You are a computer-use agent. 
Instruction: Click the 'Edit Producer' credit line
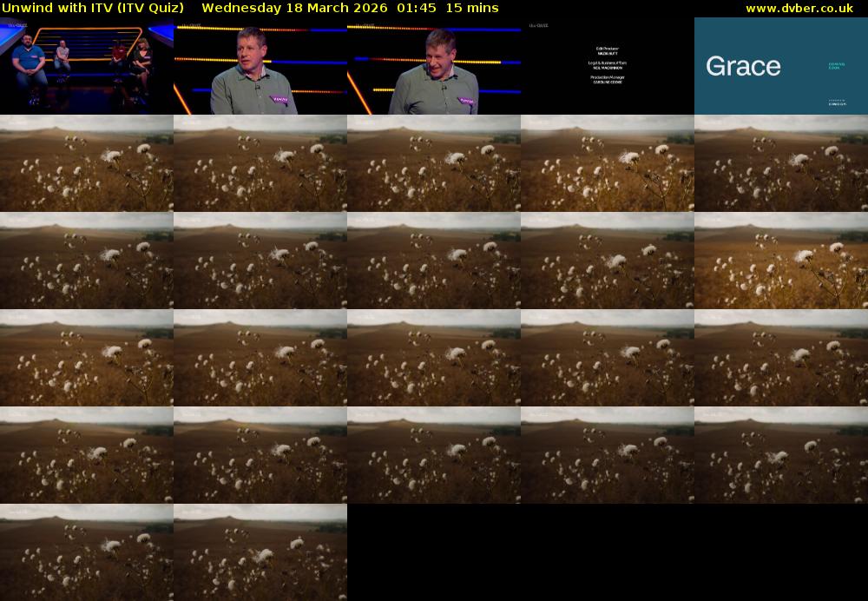(x=608, y=49)
